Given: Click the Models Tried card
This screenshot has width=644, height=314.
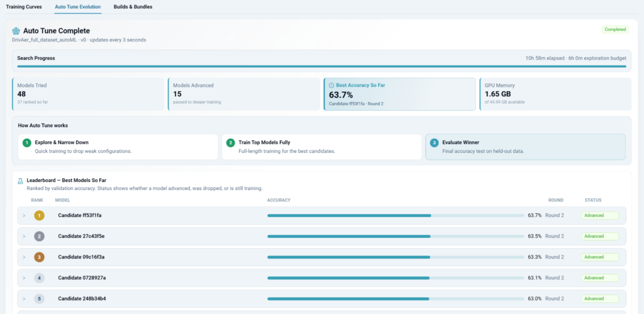Looking at the screenshot, I should click(x=88, y=94).
